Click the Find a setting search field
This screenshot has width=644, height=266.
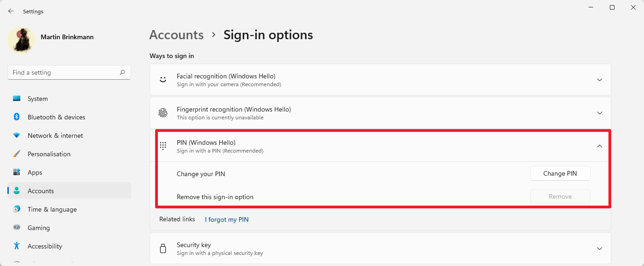point(64,72)
